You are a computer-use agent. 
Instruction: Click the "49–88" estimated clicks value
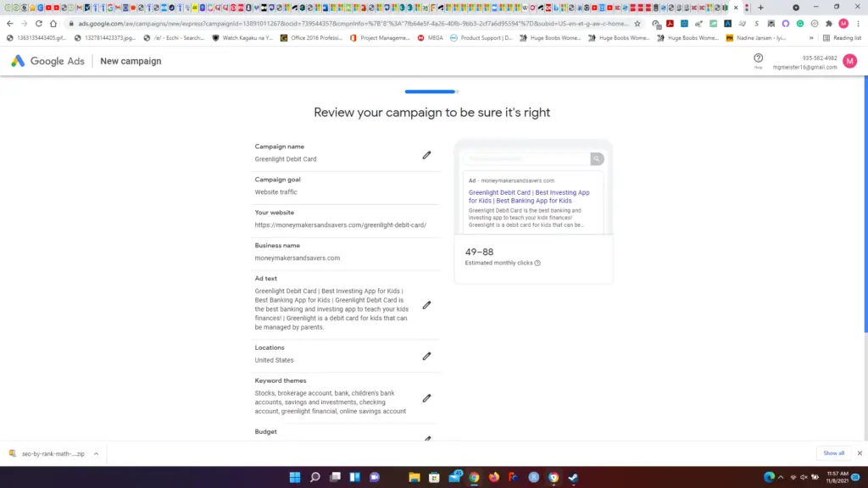point(479,252)
